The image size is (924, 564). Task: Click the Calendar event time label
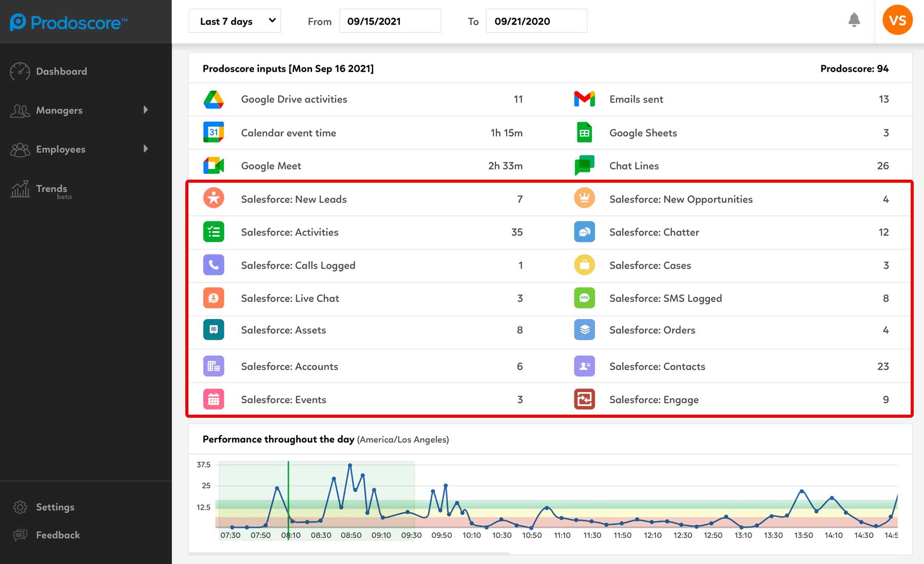288,133
